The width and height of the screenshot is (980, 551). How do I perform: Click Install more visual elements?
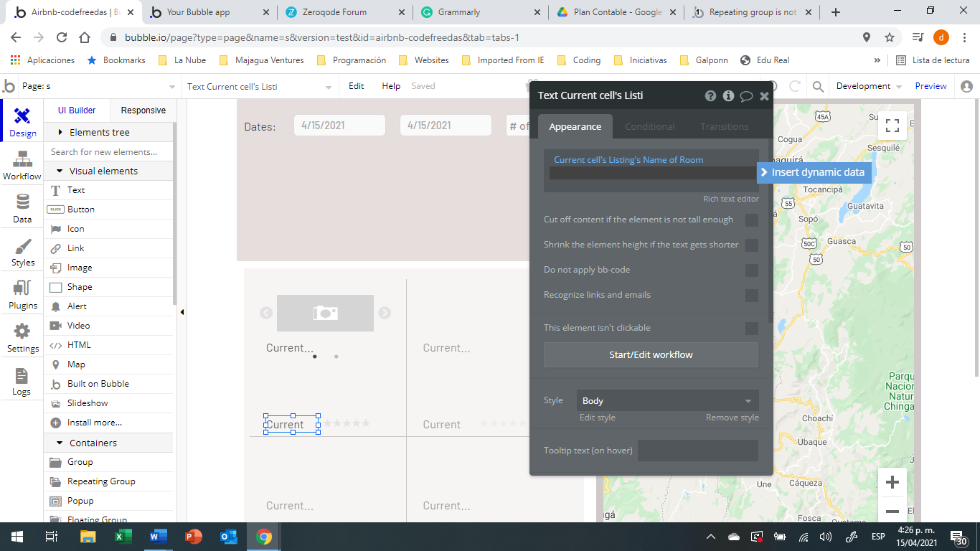coord(109,423)
